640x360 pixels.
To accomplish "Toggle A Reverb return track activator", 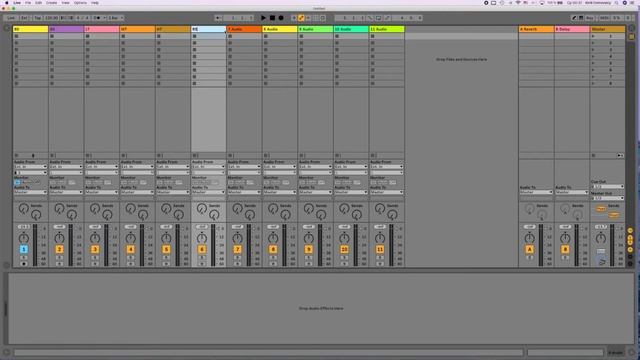I will 529,249.
